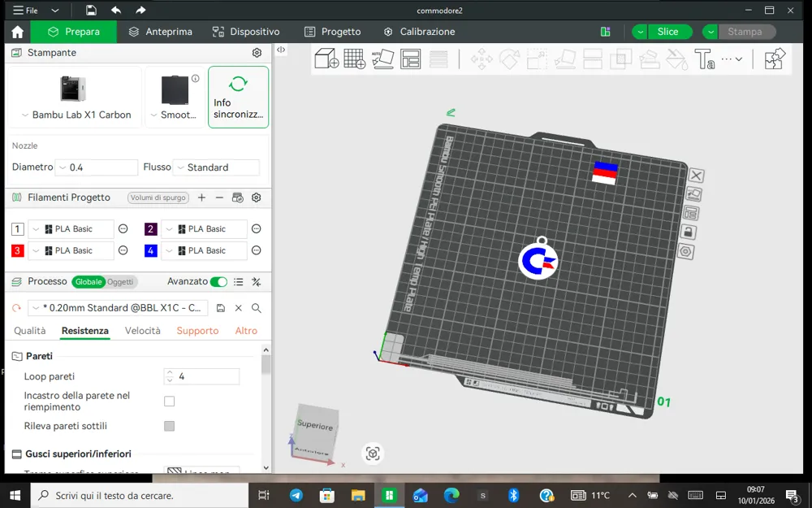Open Filamenti Progetto settings gear
Image resolution: width=812 pixels, height=508 pixels.
click(256, 198)
